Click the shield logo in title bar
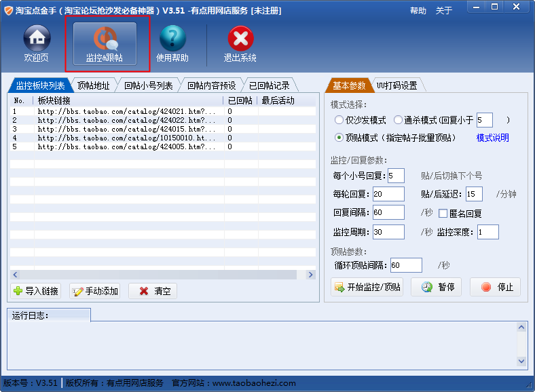Image resolution: width=535 pixels, height=392 pixels. (9, 11)
